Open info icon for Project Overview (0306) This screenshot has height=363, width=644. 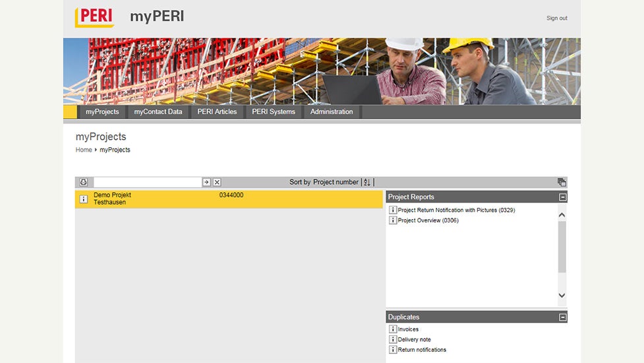coord(393,220)
